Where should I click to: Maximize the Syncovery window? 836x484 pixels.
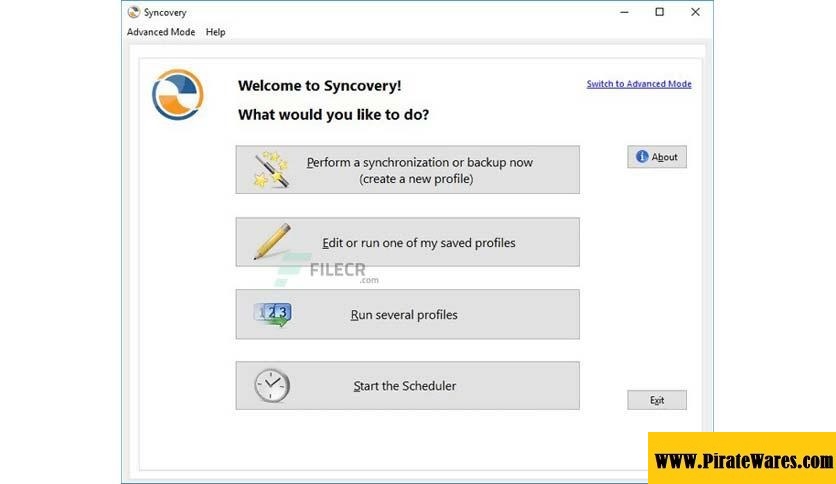click(659, 12)
